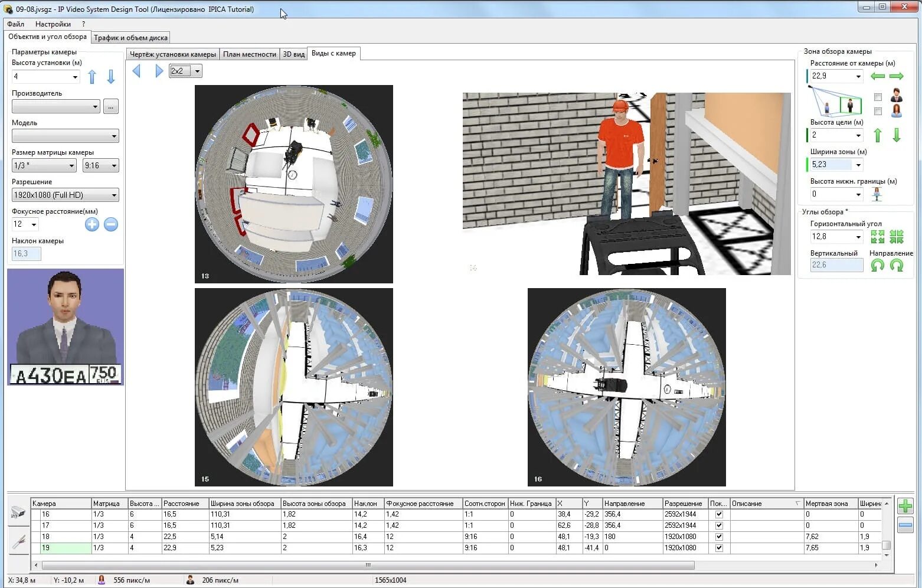Open the 1920x1080 resolution dropdown
The width and height of the screenshot is (922, 588).
click(x=114, y=195)
